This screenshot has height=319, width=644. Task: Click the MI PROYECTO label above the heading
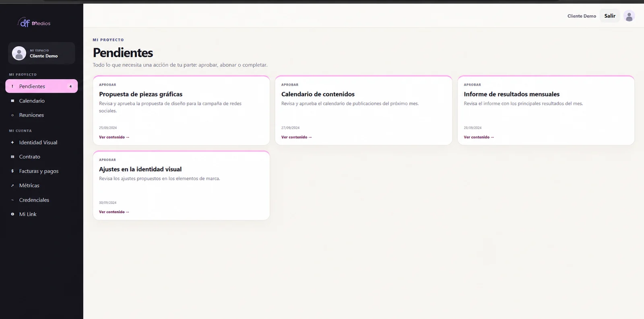(108, 40)
